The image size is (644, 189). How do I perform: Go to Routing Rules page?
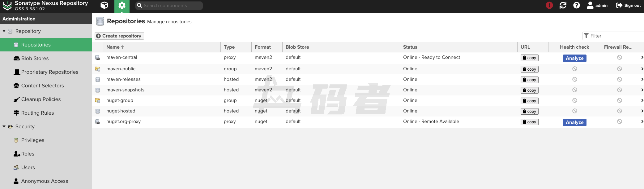point(37,113)
